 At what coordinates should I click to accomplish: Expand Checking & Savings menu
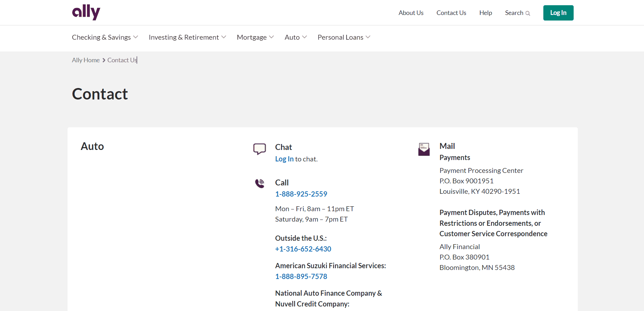(105, 37)
